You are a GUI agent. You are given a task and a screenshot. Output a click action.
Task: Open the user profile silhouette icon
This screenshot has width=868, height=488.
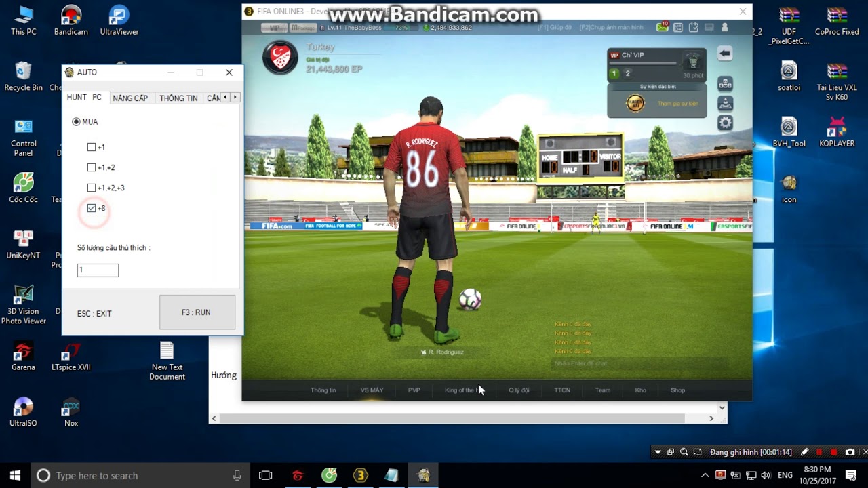pyautogui.click(x=725, y=27)
